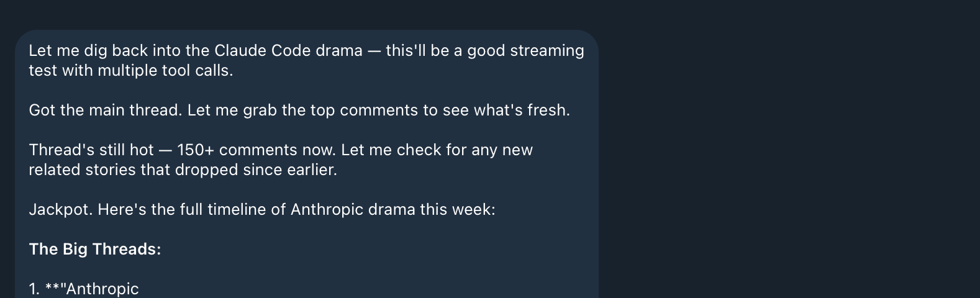Click the text "test with multiple tool calls."

[130, 70]
